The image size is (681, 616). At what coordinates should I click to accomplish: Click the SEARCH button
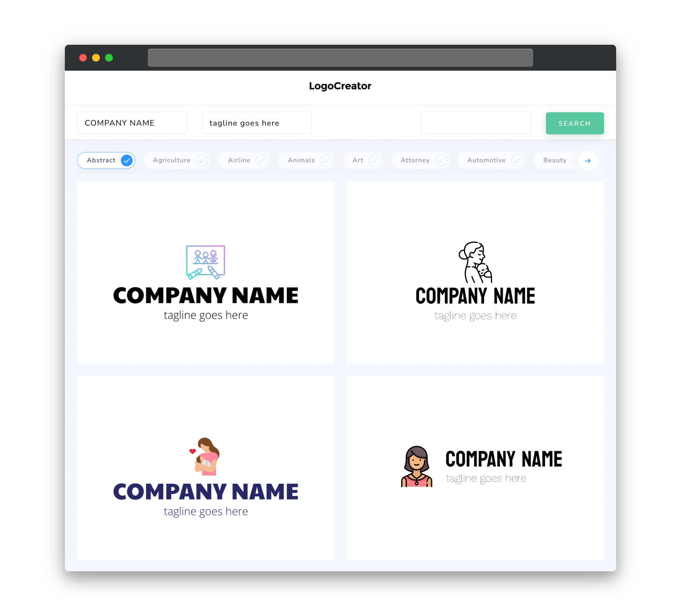(x=574, y=123)
